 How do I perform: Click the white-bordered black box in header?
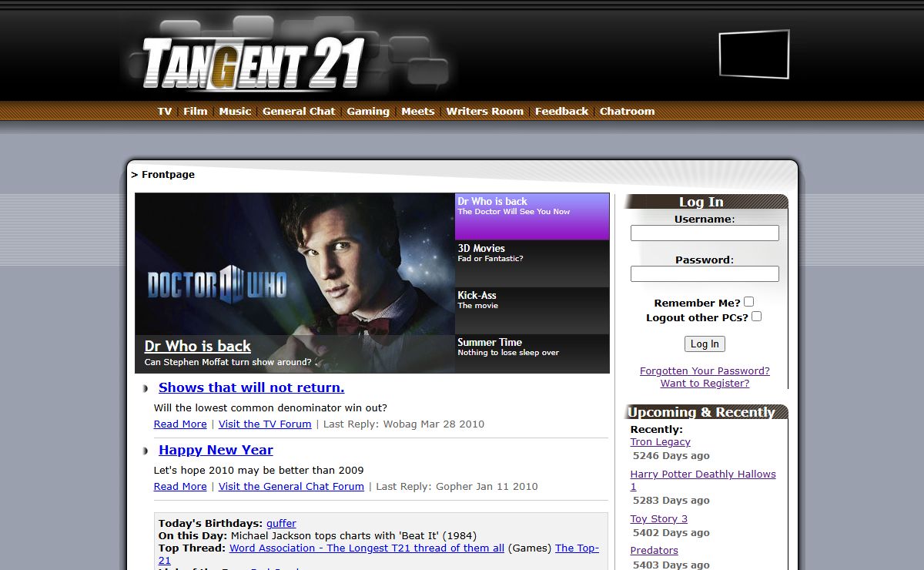(755, 54)
